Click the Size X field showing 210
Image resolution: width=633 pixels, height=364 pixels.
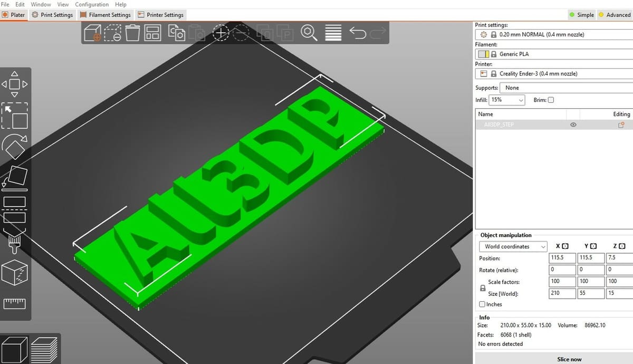(561, 293)
